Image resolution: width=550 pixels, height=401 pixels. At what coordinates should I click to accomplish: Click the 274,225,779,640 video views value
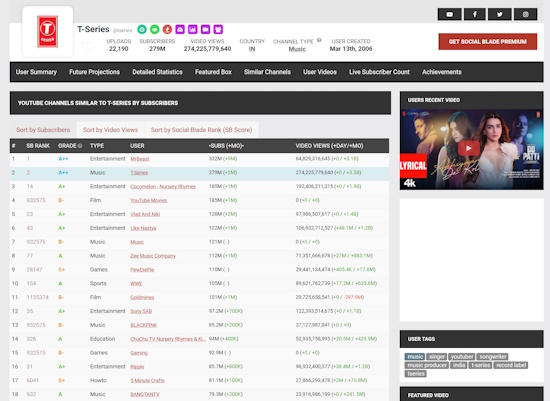[x=207, y=49]
